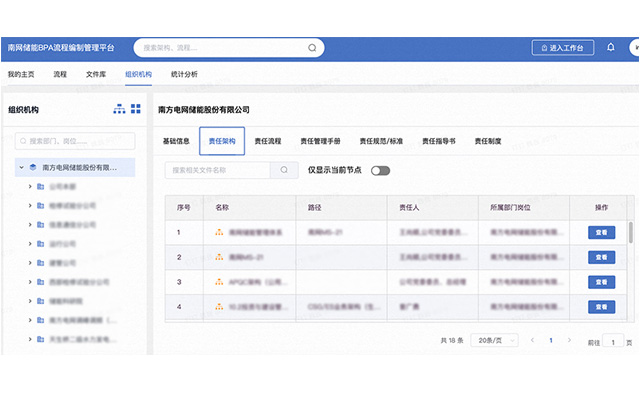Go to next page arrow
The height and width of the screenshot is (400, 640).
(569, 340)
